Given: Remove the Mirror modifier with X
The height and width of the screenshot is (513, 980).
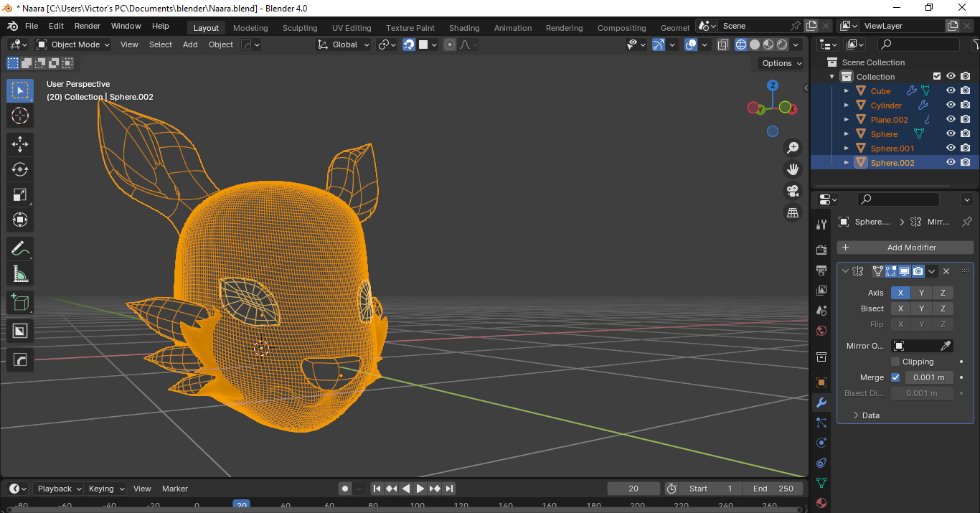Looking at the screenshot, I should 946,271.
